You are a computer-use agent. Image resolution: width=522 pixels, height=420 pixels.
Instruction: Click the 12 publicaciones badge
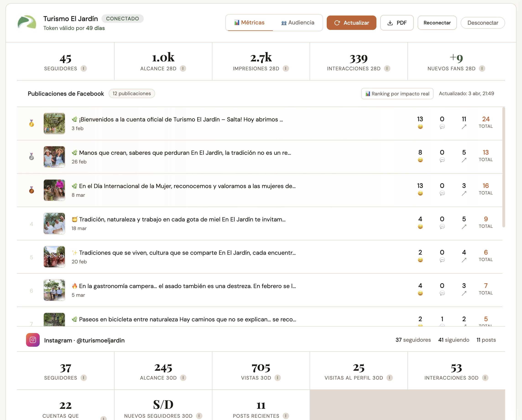click(132, 94)
